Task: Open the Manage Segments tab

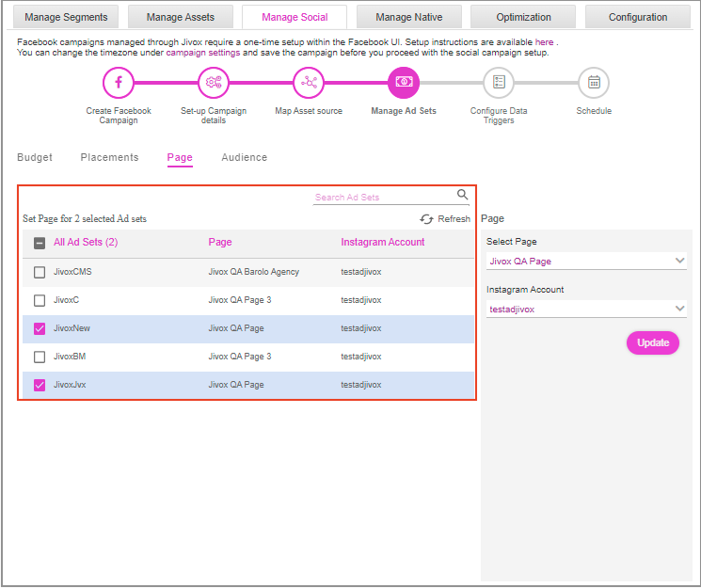Action: [66, 17]
